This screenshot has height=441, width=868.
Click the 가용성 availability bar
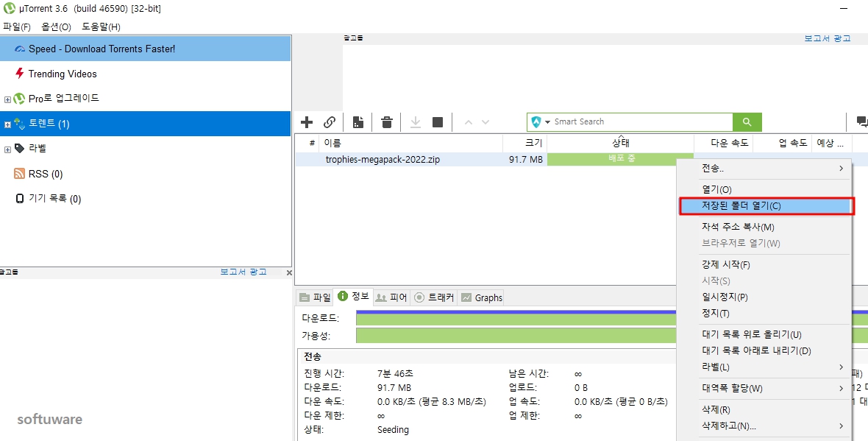click(516, 335)
